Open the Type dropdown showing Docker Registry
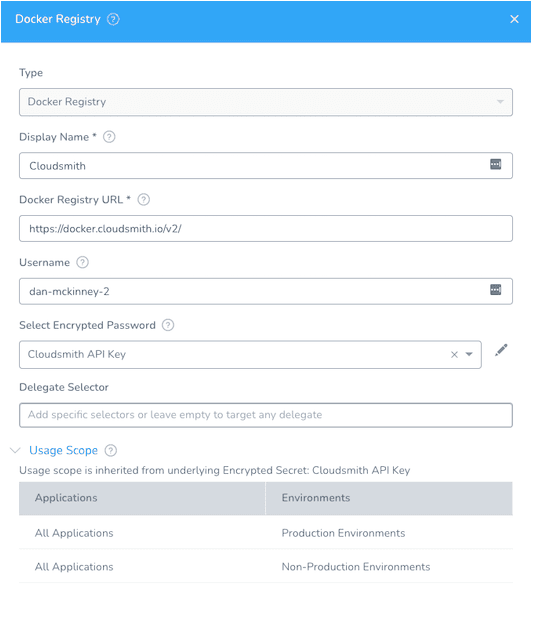Viewport: 533px width, 620px height. pos(266,102)
